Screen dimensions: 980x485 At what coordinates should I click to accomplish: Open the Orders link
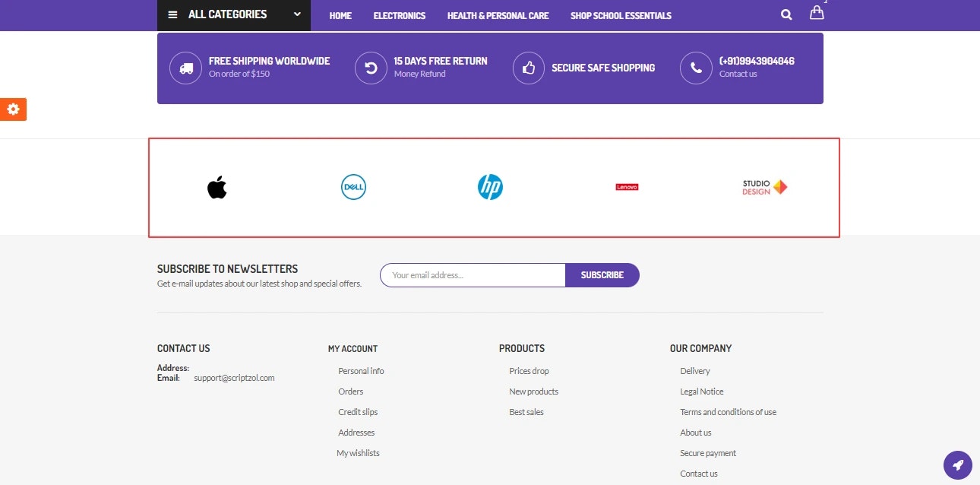[351, 391]
